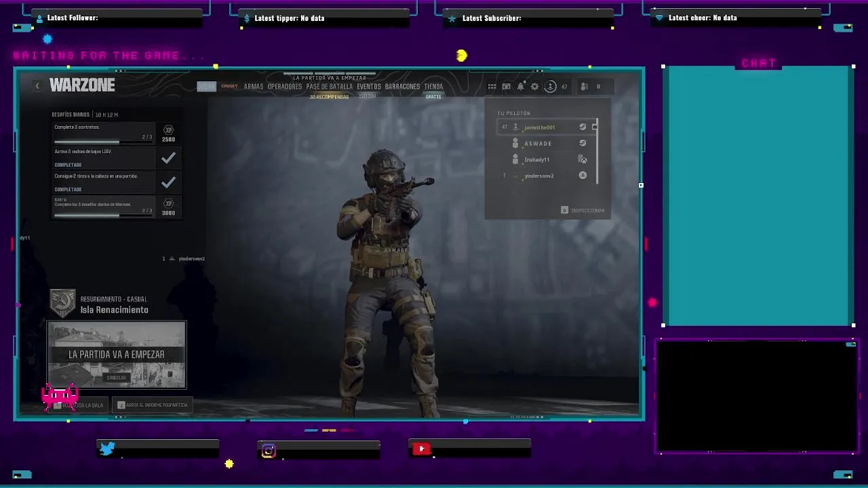Click the 2500 XP reward icon
868x488 pixels.
[168, 134]
